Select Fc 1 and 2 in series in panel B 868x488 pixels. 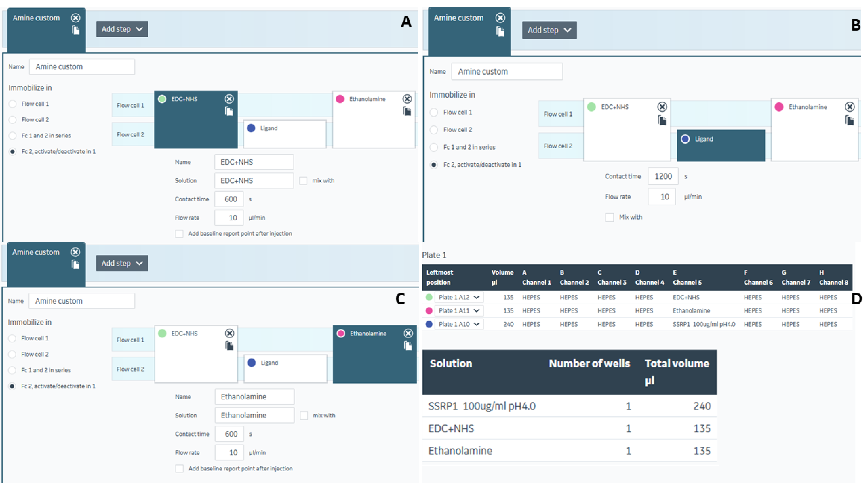[434, 147]
